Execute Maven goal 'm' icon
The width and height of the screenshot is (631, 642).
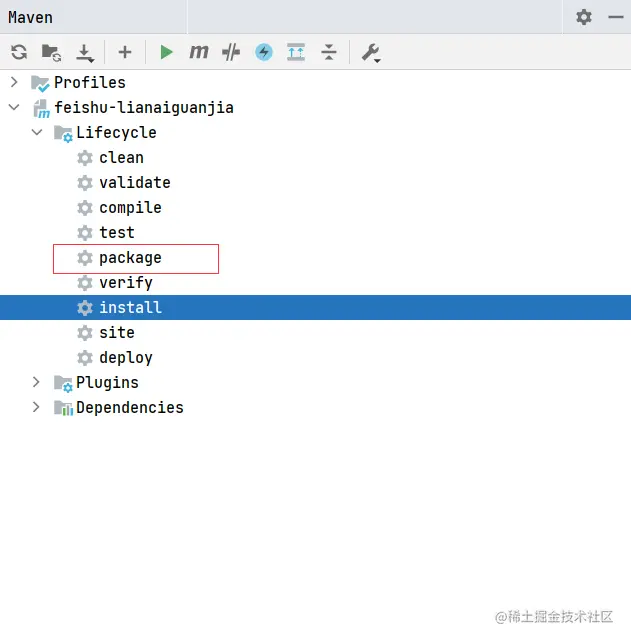tap(199, 52)
